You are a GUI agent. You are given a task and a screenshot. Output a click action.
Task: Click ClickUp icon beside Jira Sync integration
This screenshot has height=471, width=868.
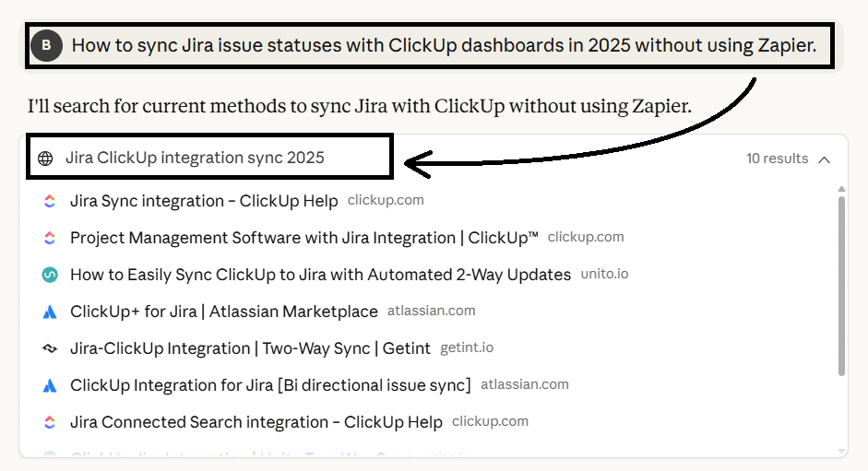pos(50,201)
